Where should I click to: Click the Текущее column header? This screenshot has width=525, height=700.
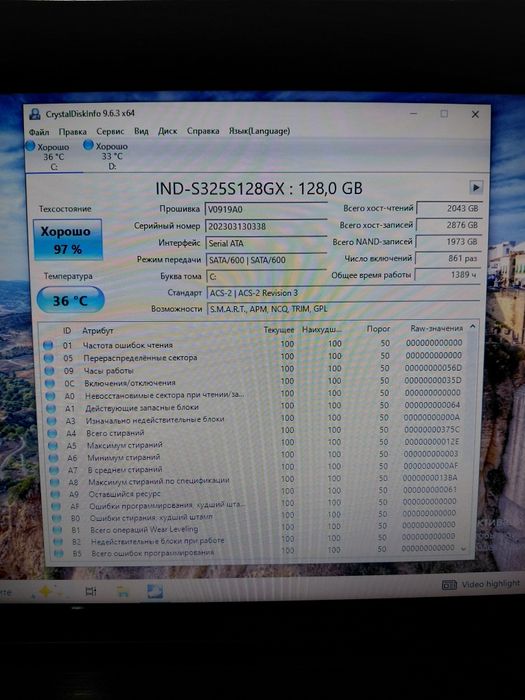pyautogui.click(x=279, y=330)
